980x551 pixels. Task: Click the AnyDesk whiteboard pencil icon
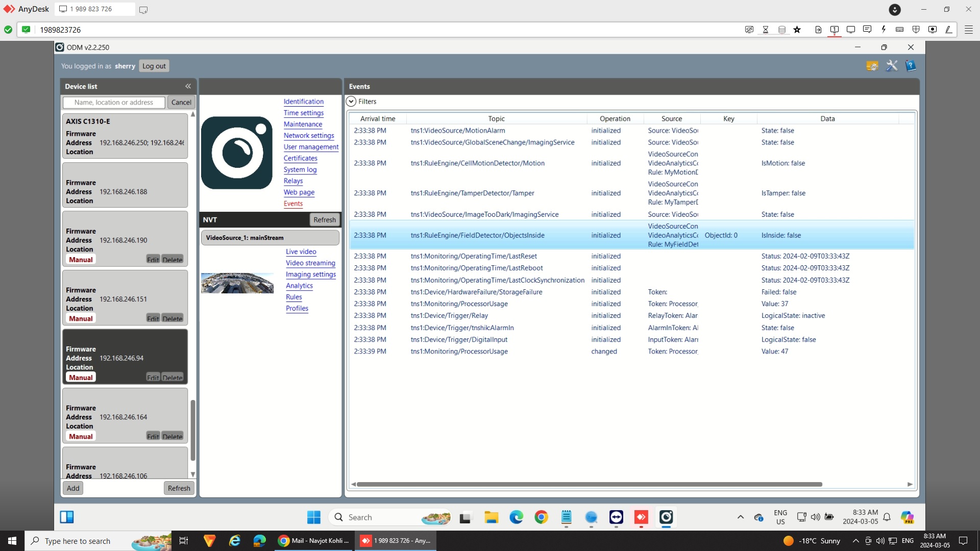(948, 30)
